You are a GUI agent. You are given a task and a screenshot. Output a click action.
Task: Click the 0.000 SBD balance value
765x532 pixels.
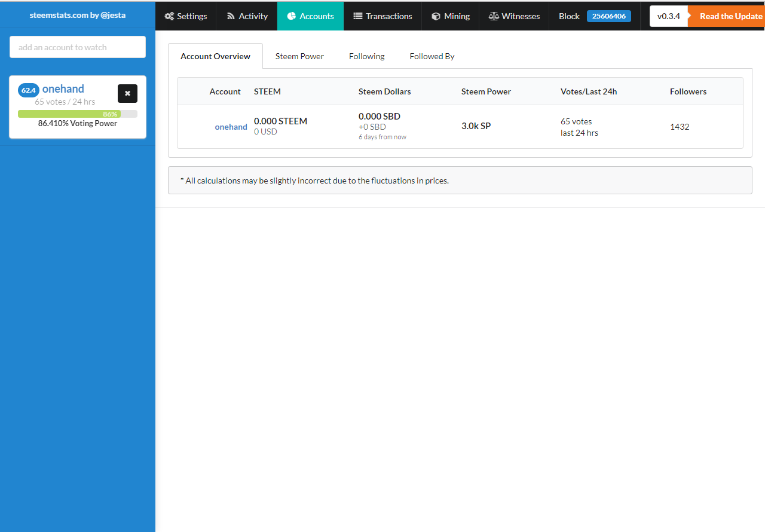380,116
